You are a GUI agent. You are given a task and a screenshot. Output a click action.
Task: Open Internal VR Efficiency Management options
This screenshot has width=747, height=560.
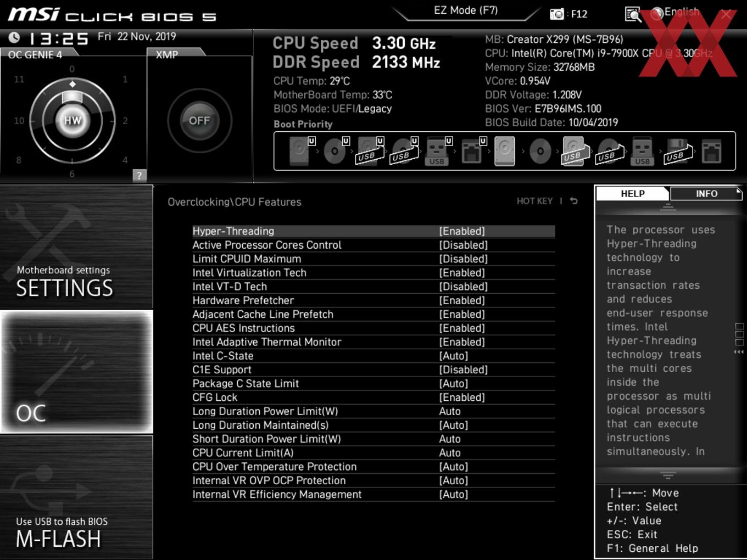(x=374, y=494)
